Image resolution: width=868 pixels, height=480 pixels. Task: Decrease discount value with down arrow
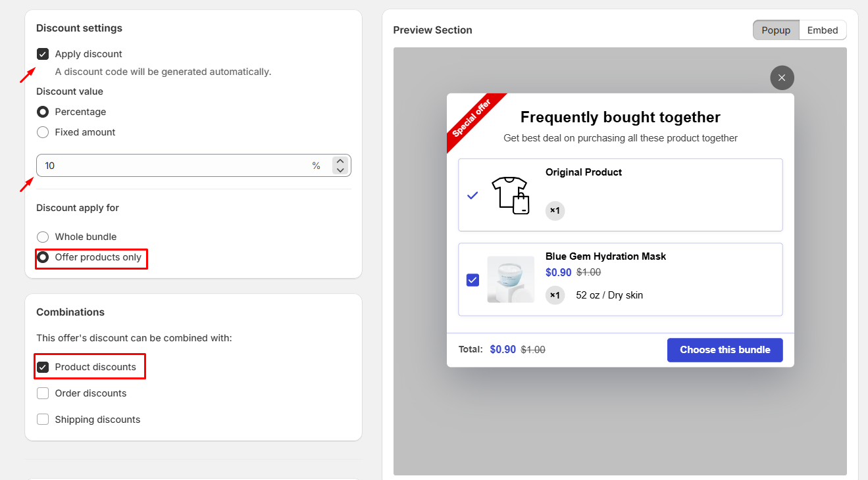coord(340,170)
